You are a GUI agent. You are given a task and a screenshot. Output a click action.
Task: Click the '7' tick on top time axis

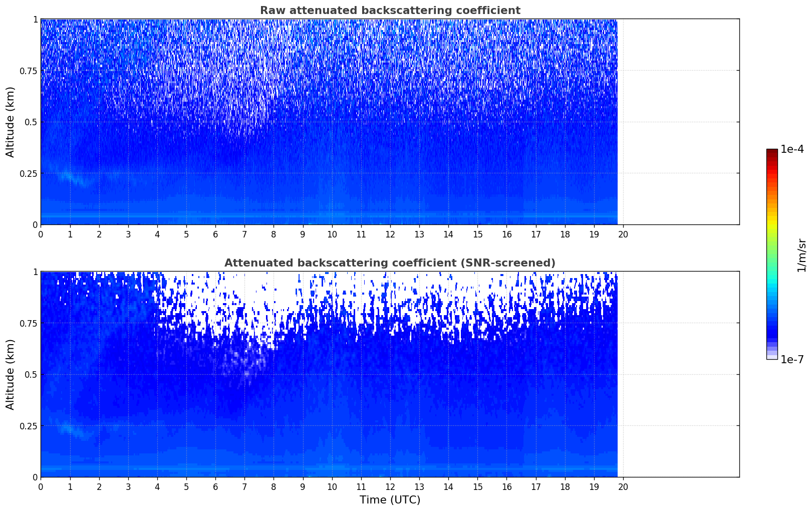[244, 233]
